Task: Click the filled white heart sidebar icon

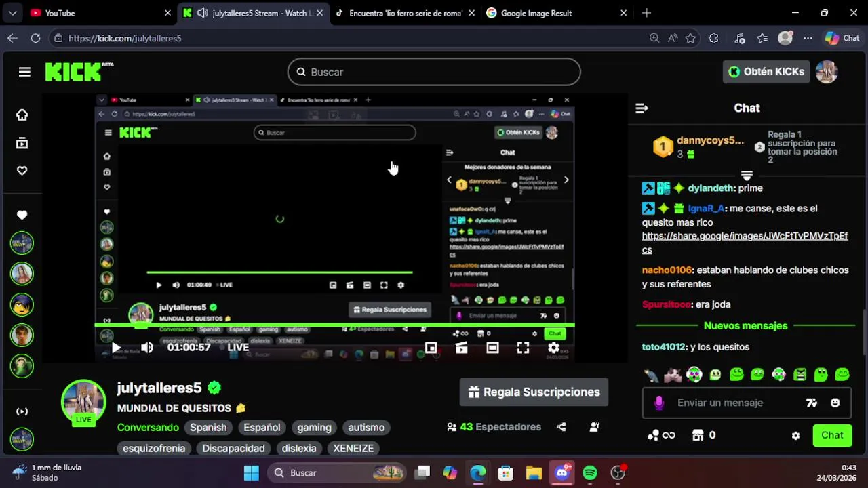Action: [x=22, y=215]
